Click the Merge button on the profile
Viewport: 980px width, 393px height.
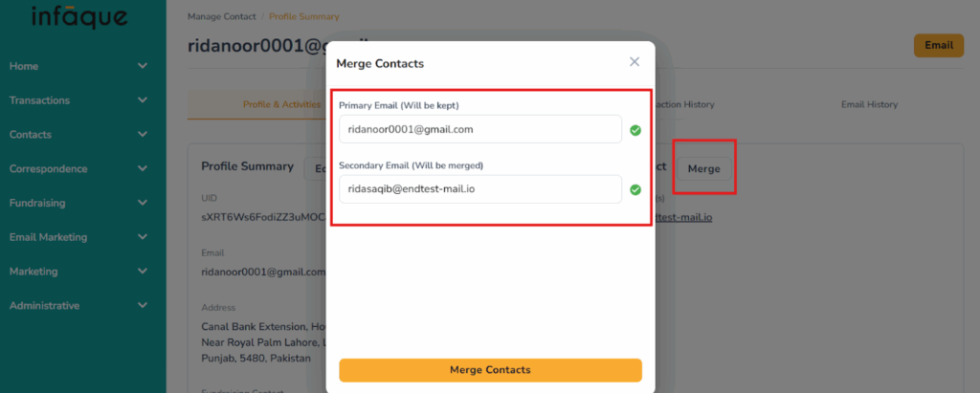[x=703, y=168]
